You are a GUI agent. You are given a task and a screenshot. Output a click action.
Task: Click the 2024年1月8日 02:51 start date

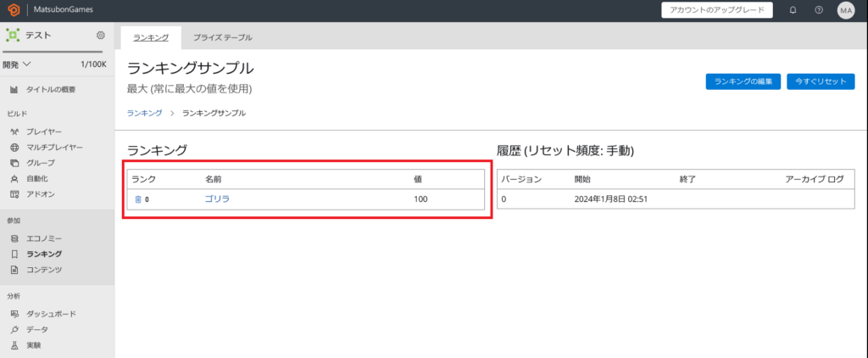(x=611, y=199)
